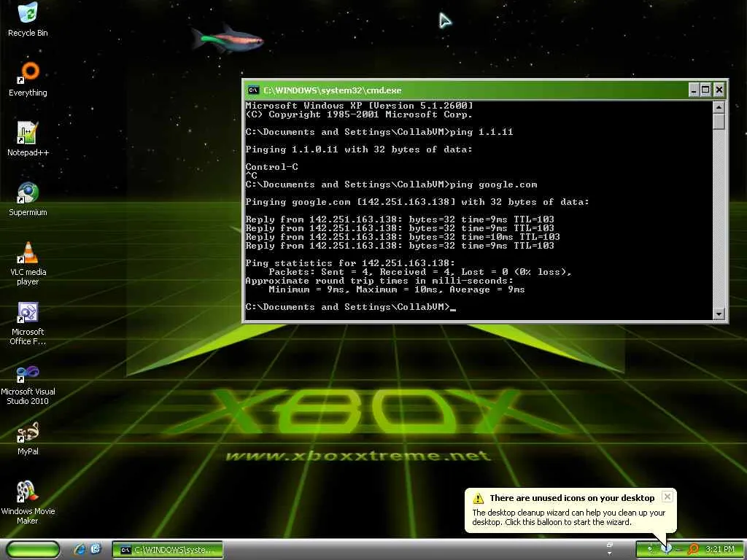Click the cmd vertical scrollbar thumb
This screenshot has width=747, height=560.
click(719, 121)
